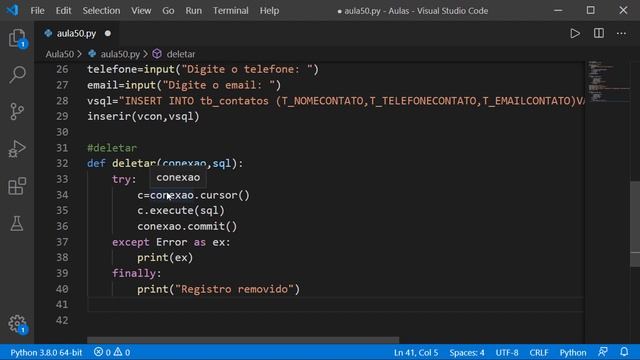Click the conexao hover tooltip
This screenshot has width=640, height=360.
click(x=178, y=178)
